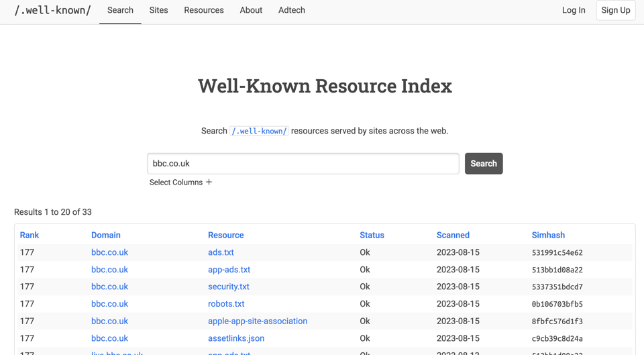This screenshot has height=355, width=644.
Task: Click the /.well-known/ site logo
Action: click(52, 10)
